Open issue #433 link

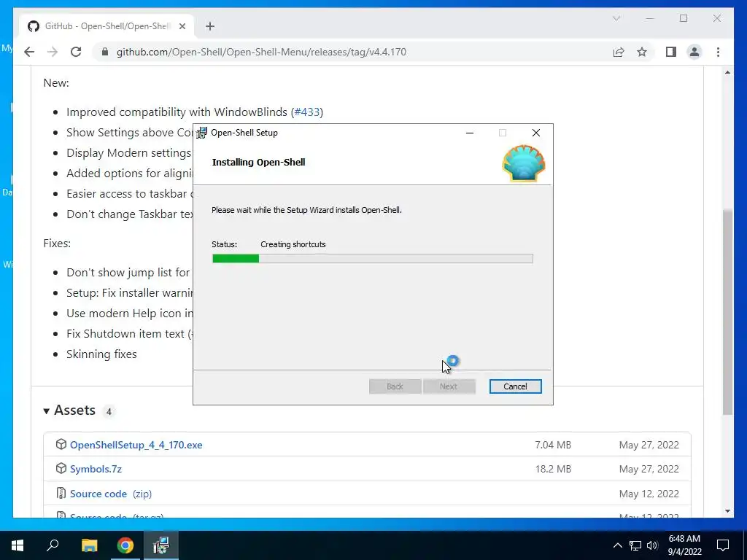[x=307, y=112]
